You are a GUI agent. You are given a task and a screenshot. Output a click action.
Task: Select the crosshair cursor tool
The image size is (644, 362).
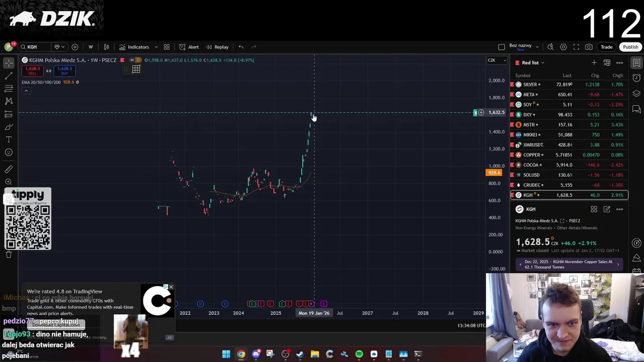(x=9, y=63)
